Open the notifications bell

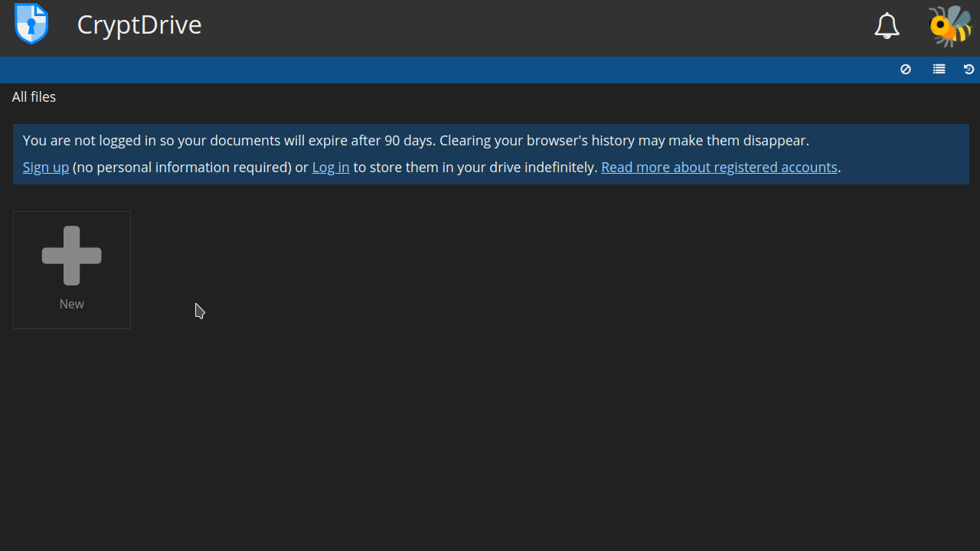click(x=887, y=26)
